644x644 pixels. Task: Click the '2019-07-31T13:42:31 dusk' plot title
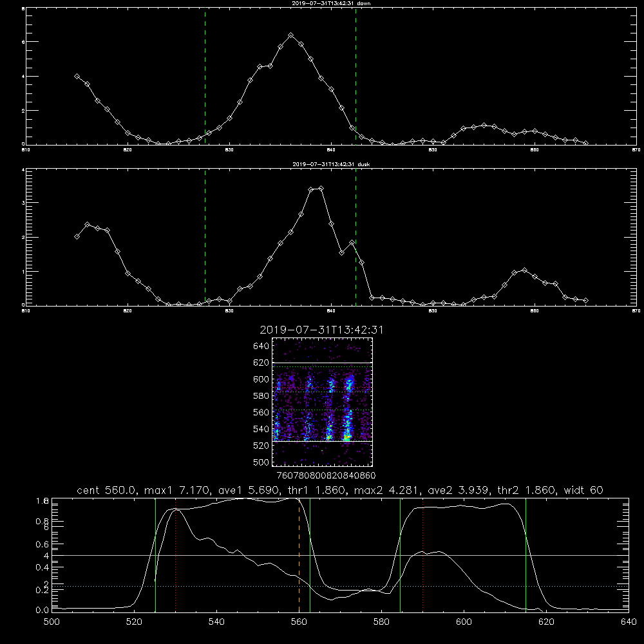pyautogui.click(x=331, y=164)
